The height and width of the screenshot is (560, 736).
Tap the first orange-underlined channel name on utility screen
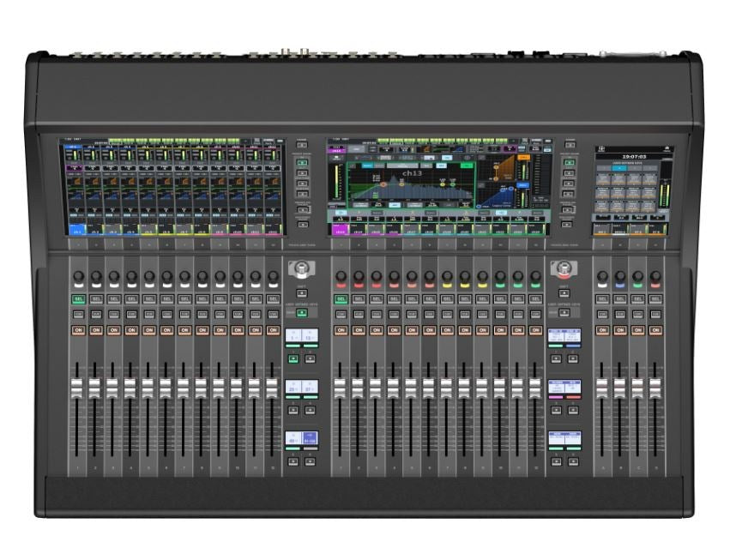click(x=601, y=231)
